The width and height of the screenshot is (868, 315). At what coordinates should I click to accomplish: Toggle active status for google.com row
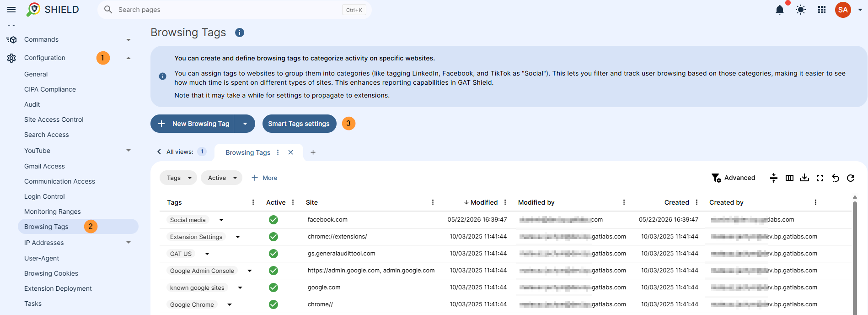click(x=273, y=288)
